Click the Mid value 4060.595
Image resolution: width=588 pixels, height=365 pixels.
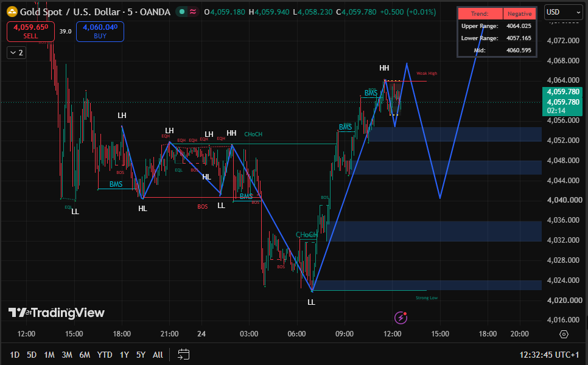click(x=519, y=50)
